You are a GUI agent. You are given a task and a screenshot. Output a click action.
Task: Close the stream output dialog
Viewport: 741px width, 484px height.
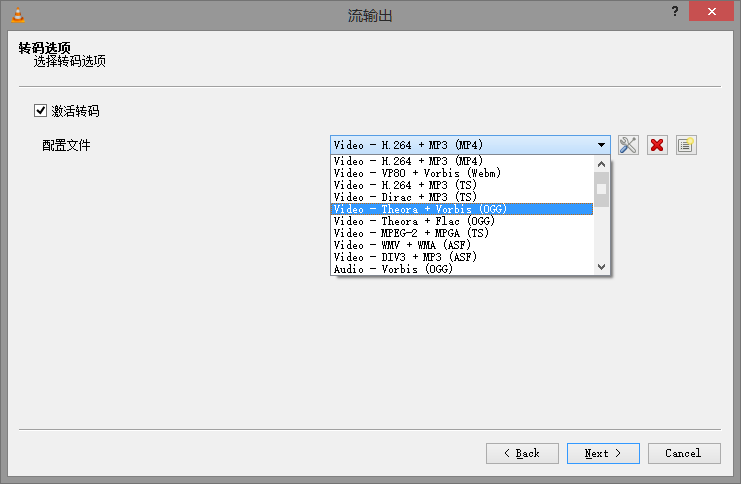711,11
